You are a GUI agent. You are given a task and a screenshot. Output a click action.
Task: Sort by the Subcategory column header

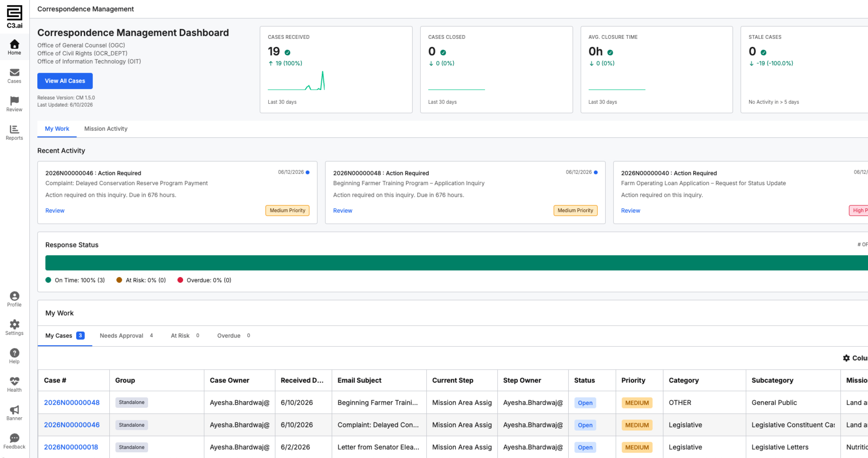[793, 380]
